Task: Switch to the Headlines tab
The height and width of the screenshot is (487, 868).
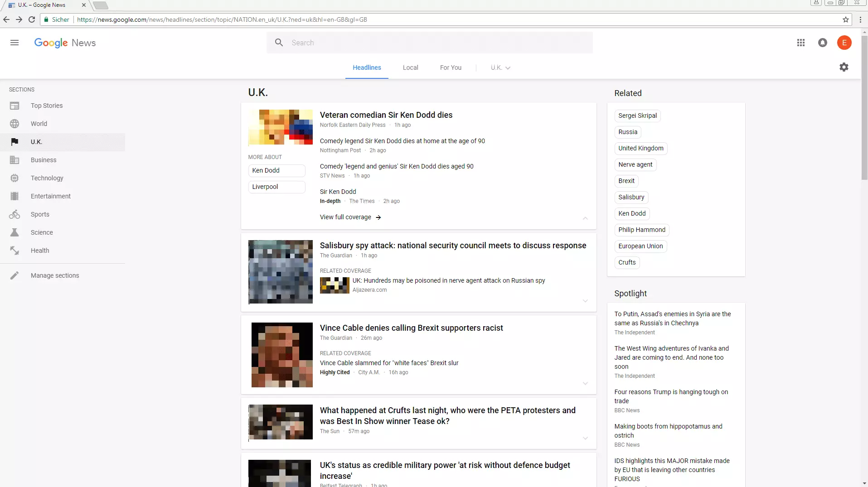Action: (367, 68)
